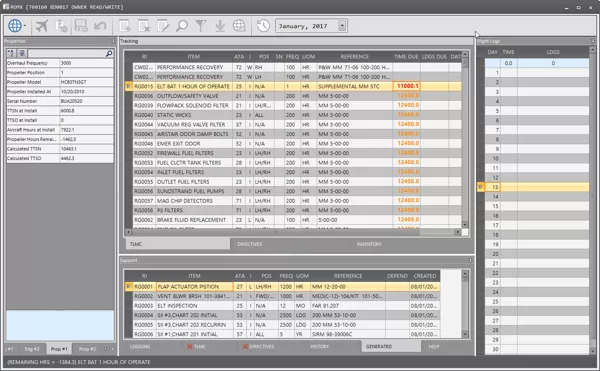The image size is (600, 371).
Task: Click the CREATED column header in Support
Action: [424, 276]
